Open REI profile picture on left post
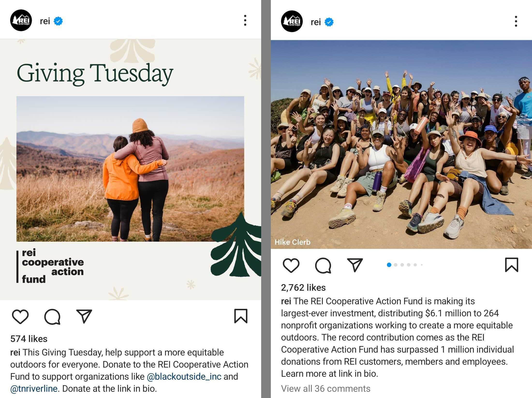 coord(21,20)
